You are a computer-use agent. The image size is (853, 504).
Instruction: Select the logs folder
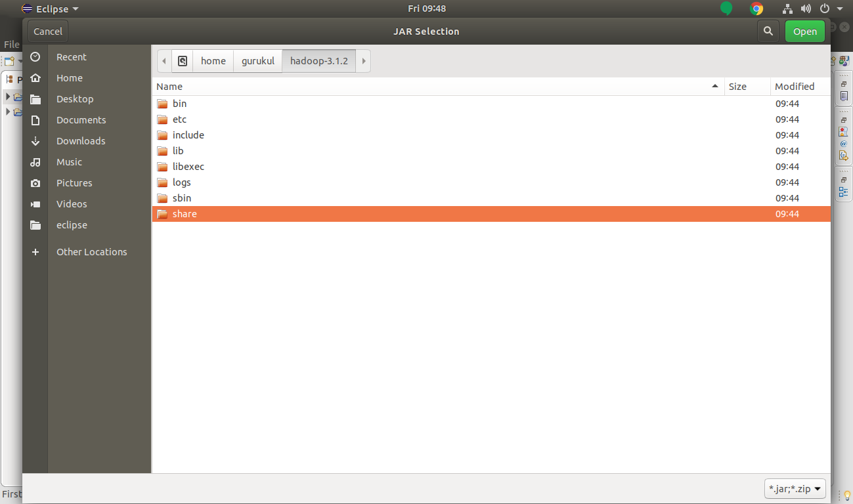click(x=491, y=182)
